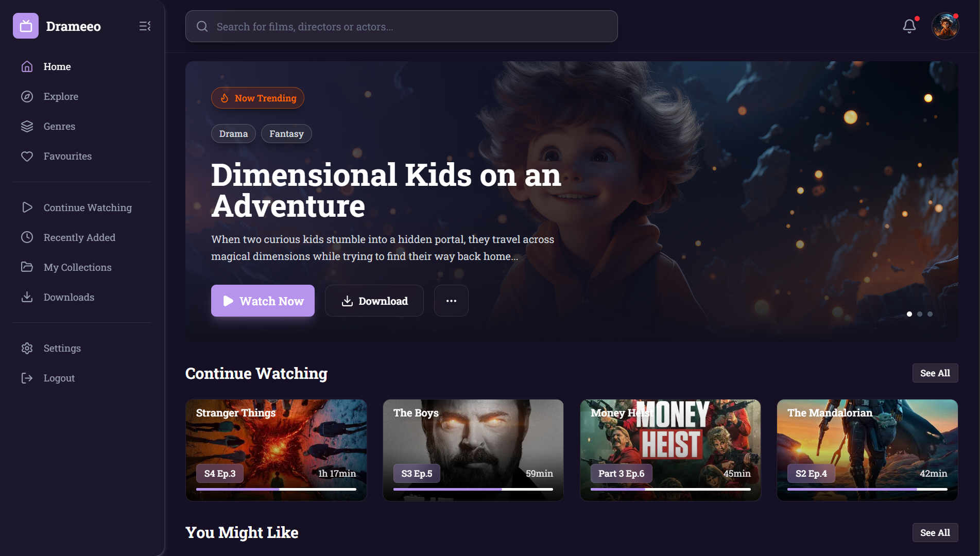The height and width of the screenshot is (556, 980).
Task: Click the Recently Added clock icon
Action: point(27,237)
